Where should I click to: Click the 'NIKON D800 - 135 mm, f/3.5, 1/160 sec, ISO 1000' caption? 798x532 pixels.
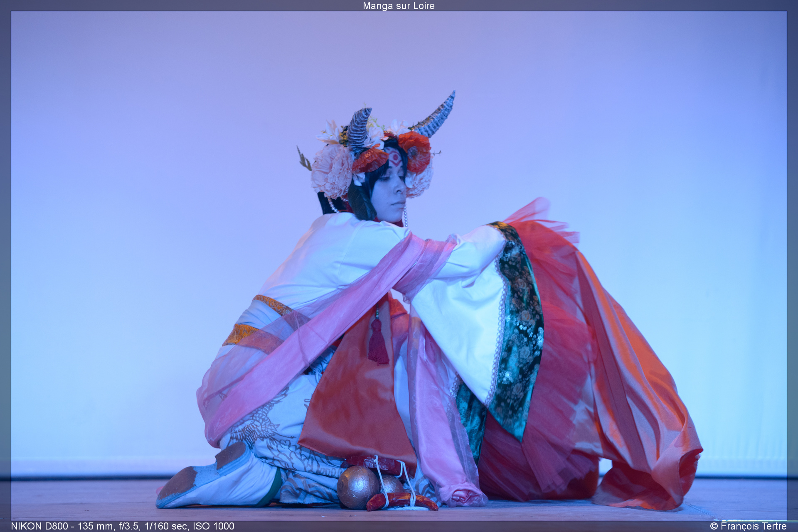pyautogui.click(x=123, y=526)
